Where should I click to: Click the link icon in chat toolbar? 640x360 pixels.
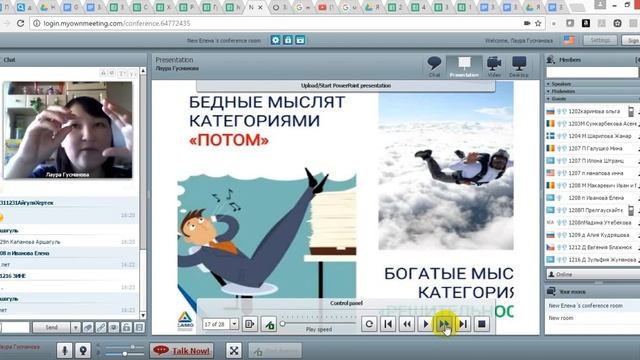coord(101,327)
